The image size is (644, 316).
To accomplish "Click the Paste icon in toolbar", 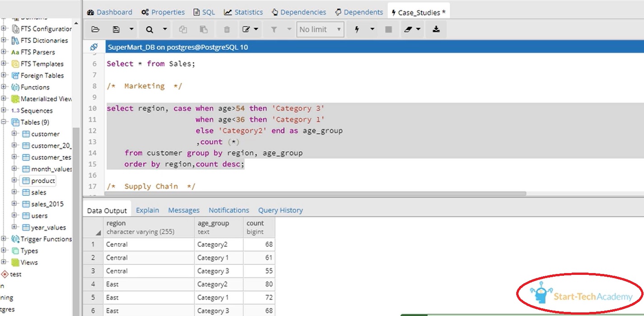I will (x=204, y=29).
